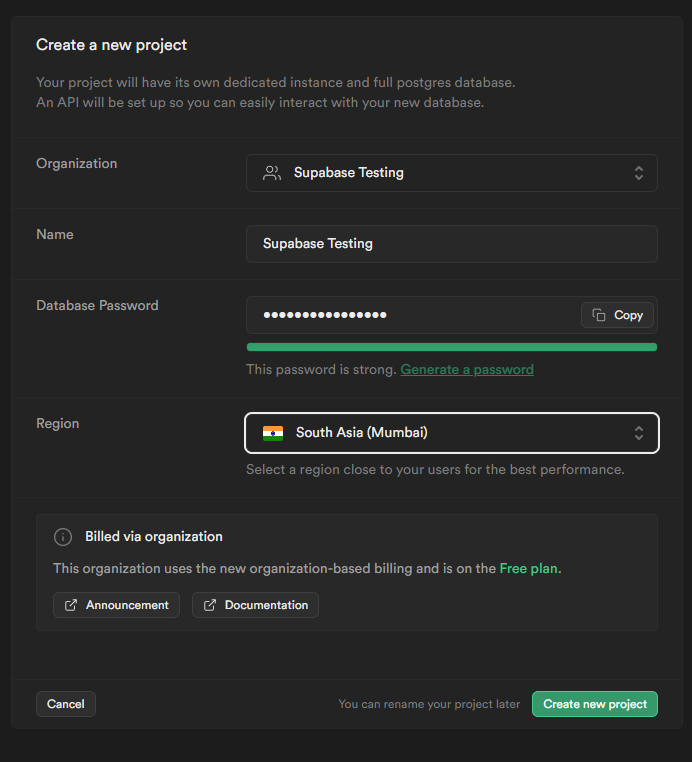Screen dimensions: 692x762
Task: Click the external-link icon in Announcement
Action: pyautogui.click(x=71, y=605)
